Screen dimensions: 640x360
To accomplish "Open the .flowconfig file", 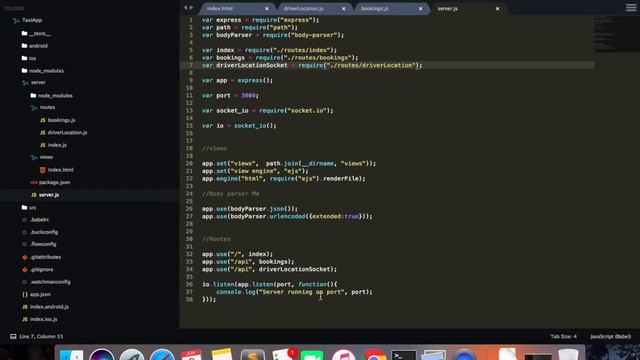I will pos(43,244).
